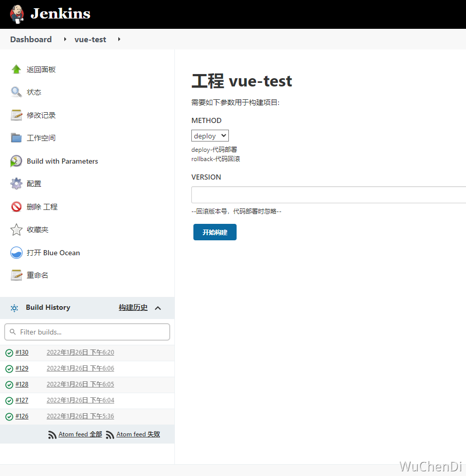This screenshot has width=466, height=476.
Task: Click the rollback-代码回滚 description text
Action: point(216,159)
